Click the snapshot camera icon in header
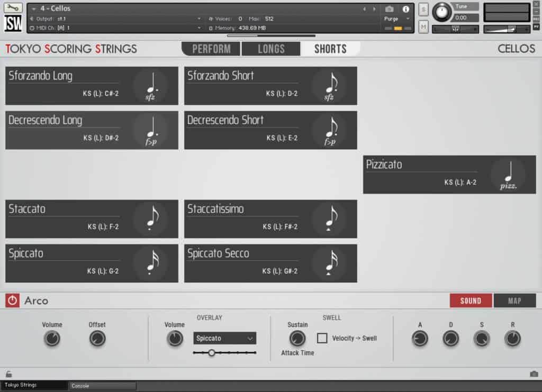This screenshot has width=542, height=392. [x=389, y=9]
